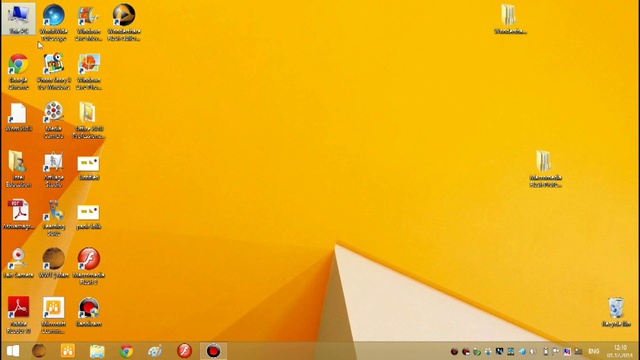Select the Wondershare folder at top right
This screenshot has width=640, height=360.
[x=509, y=19]
